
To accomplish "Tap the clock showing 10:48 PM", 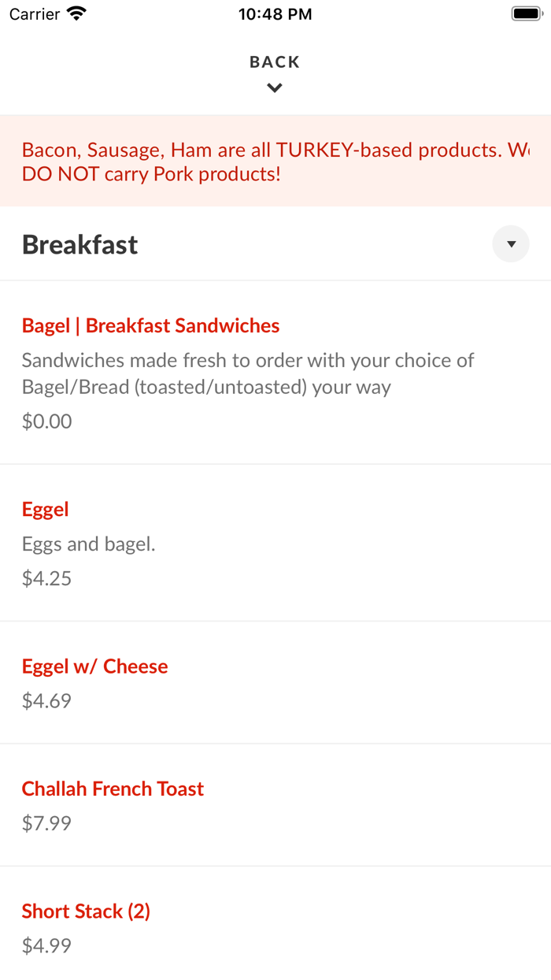I will (x=275, y=13).
